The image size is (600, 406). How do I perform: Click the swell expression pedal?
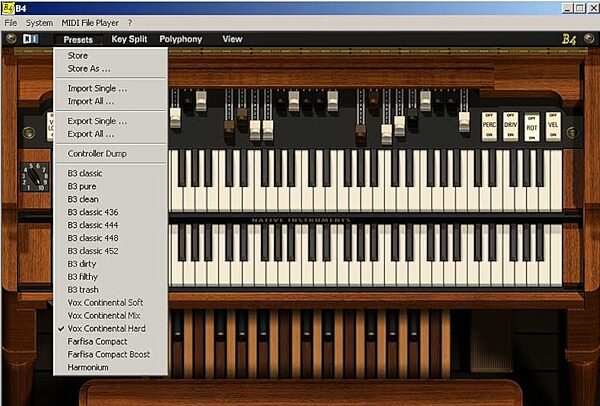[491, 341]
